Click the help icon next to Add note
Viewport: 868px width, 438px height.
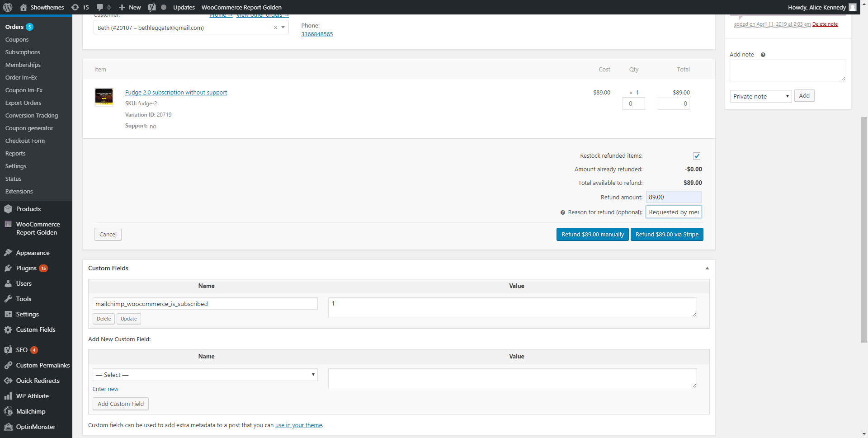click(763, 55)
